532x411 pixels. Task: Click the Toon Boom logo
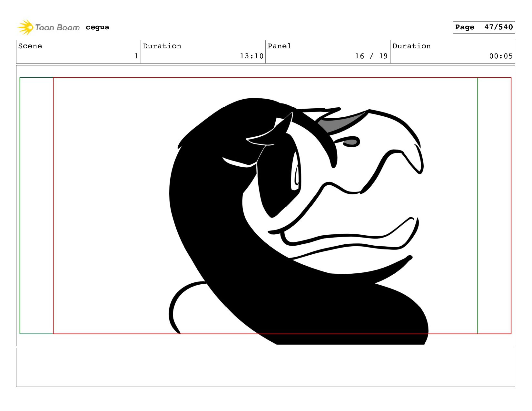(x=48, y=27)
